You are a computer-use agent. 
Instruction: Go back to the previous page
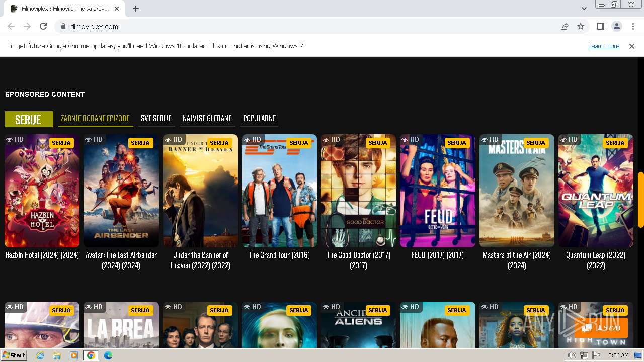[x=11, y=26]
